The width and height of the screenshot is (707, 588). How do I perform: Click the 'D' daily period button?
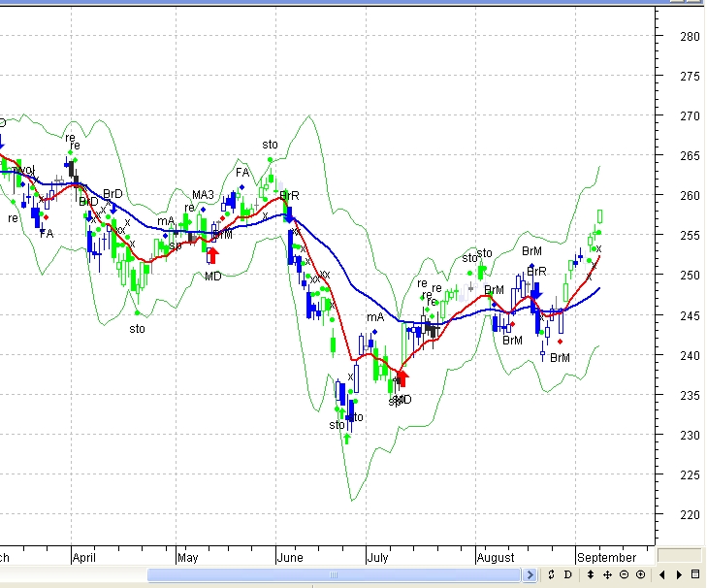(567, 574)
